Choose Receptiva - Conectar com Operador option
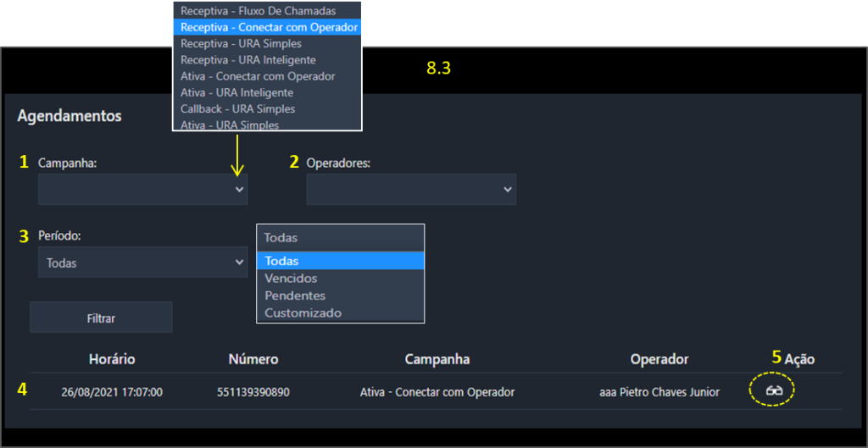 click(x=267, y=26)
